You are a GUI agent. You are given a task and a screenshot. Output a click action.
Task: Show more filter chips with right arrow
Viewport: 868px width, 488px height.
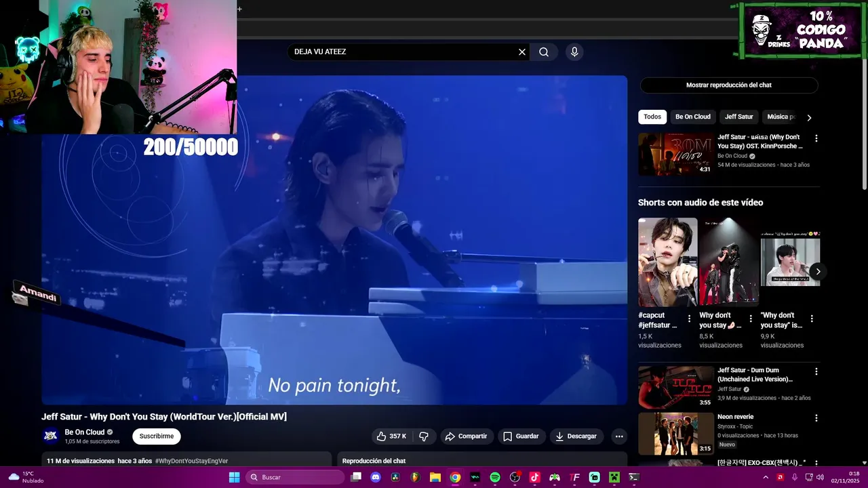pyautogui.click(x=809, y=117)
